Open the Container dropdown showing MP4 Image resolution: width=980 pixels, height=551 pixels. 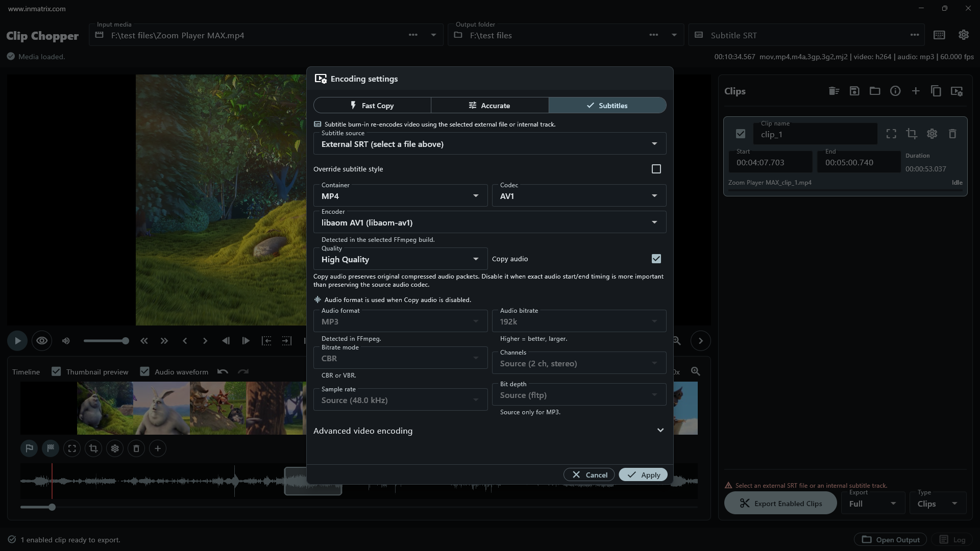point(401,196)
